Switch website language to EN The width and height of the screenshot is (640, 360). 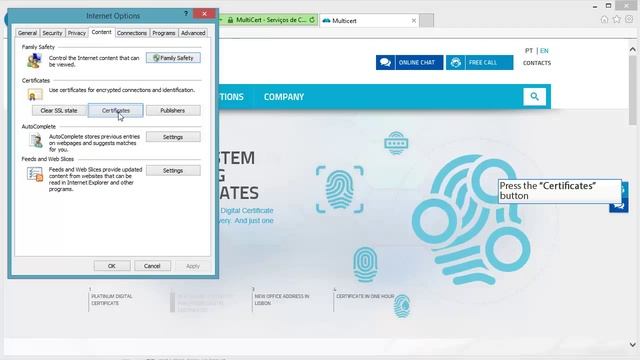[544, 51]
